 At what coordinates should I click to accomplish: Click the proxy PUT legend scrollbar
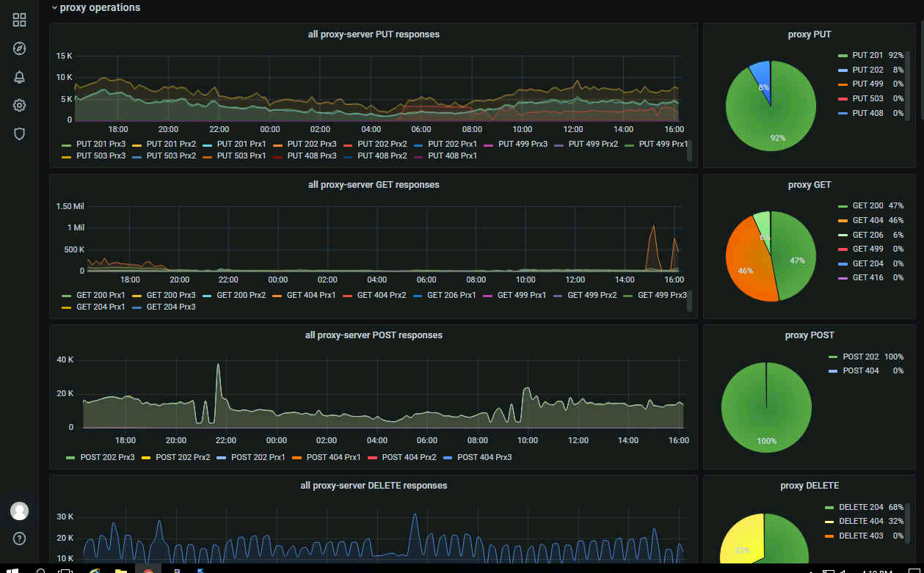tap(908, 84)
